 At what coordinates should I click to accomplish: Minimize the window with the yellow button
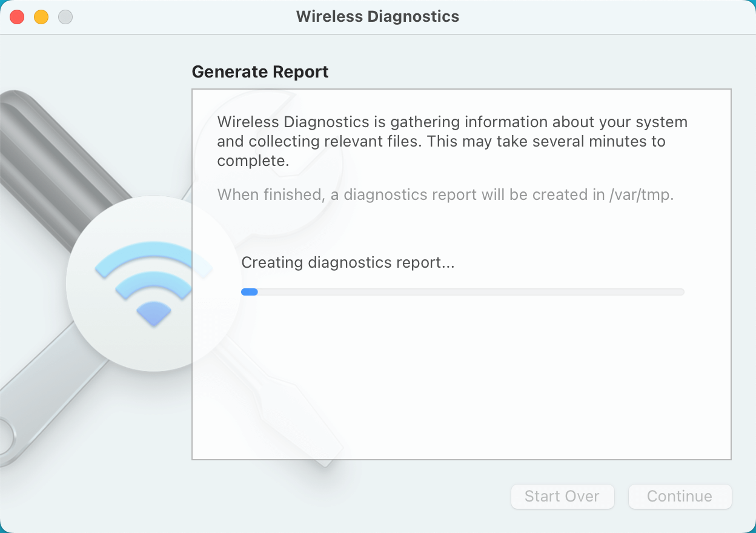click(41, 17)
